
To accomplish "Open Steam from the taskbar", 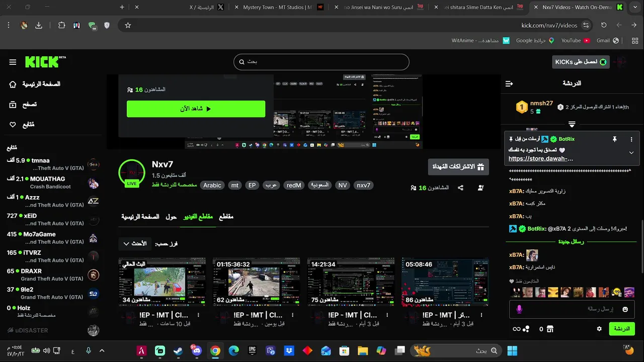I will [179, 350].
